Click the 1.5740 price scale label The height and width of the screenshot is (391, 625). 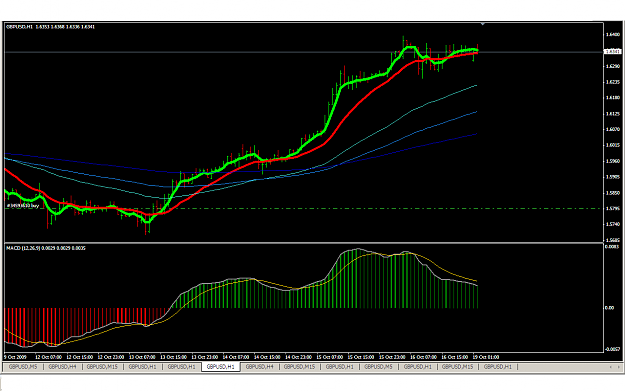coord(613,224)
